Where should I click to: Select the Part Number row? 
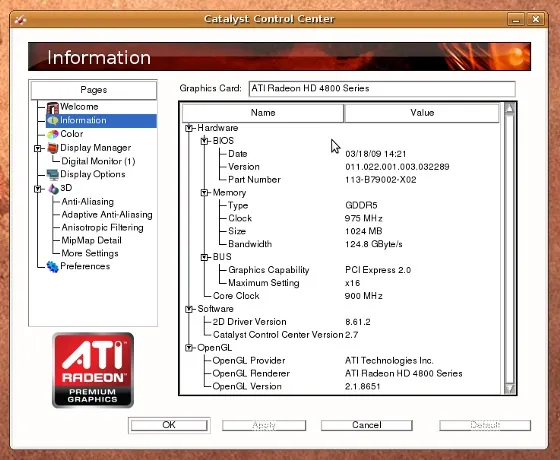pyautogui.click(x=341, y=180)
